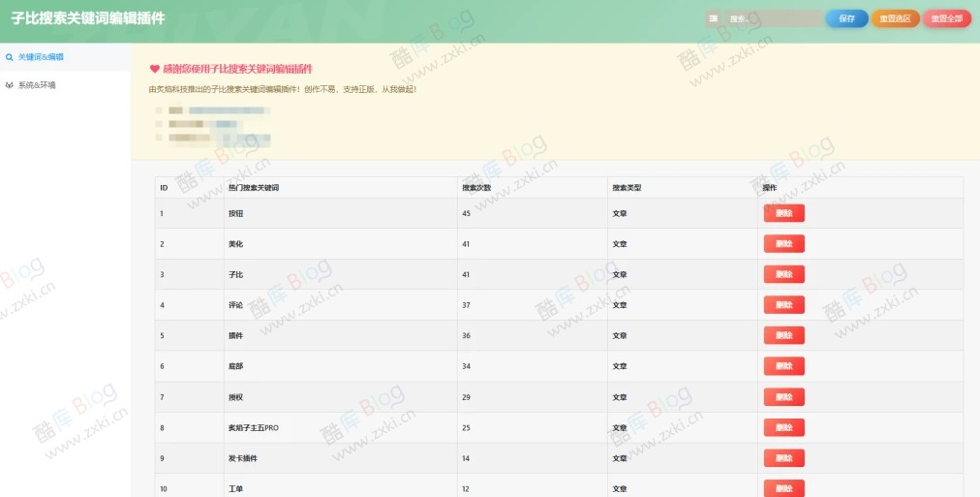Delete the 按钮 keyword row
This screenshot has width=980, height=497.
click(783, 213)
